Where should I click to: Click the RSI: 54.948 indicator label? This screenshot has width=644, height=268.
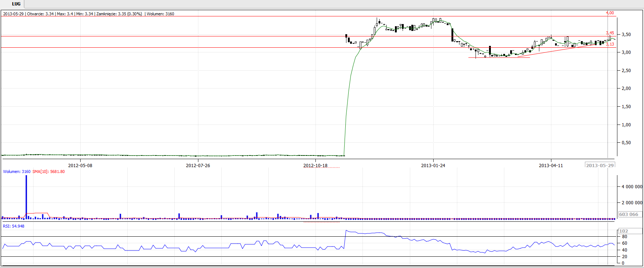click(14, 226)
